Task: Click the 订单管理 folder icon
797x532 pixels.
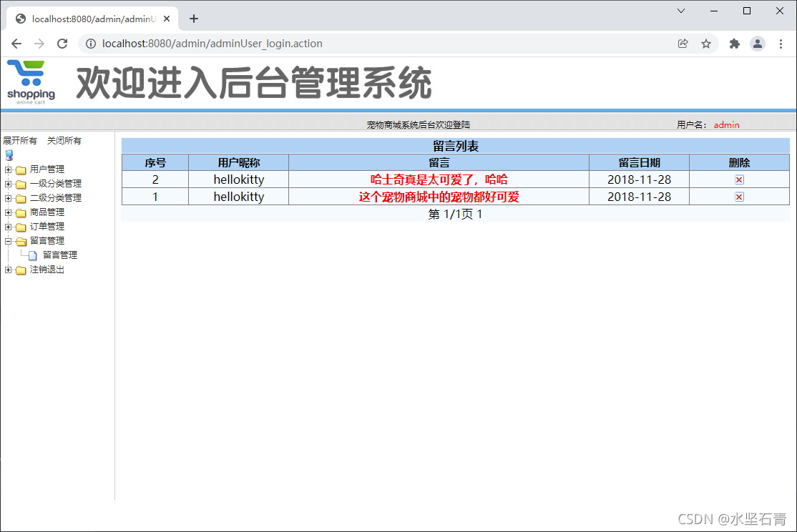Action: coord(21,227)
